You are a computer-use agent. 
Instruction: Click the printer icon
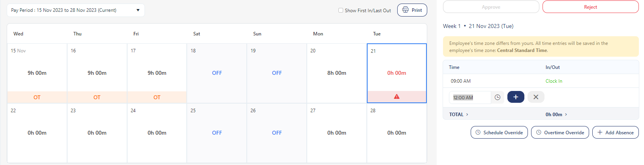coord(406,10)
